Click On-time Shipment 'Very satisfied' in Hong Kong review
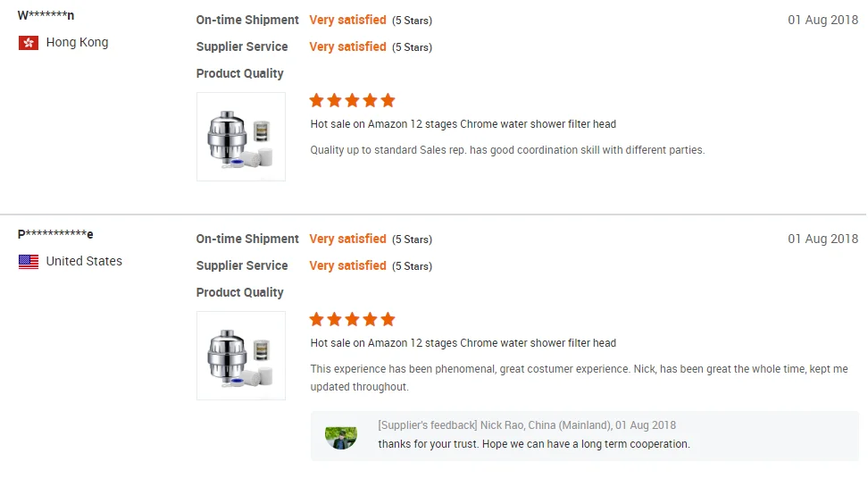 pos(347,20)
